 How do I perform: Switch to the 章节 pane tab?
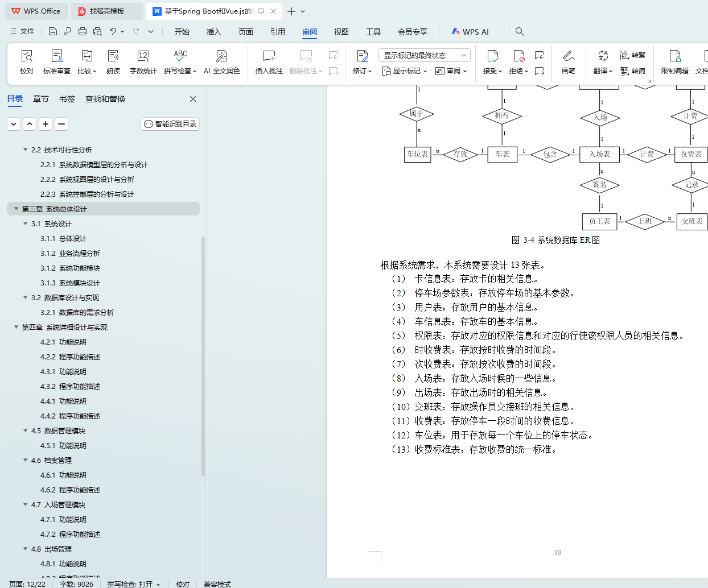tap(41, 99)
